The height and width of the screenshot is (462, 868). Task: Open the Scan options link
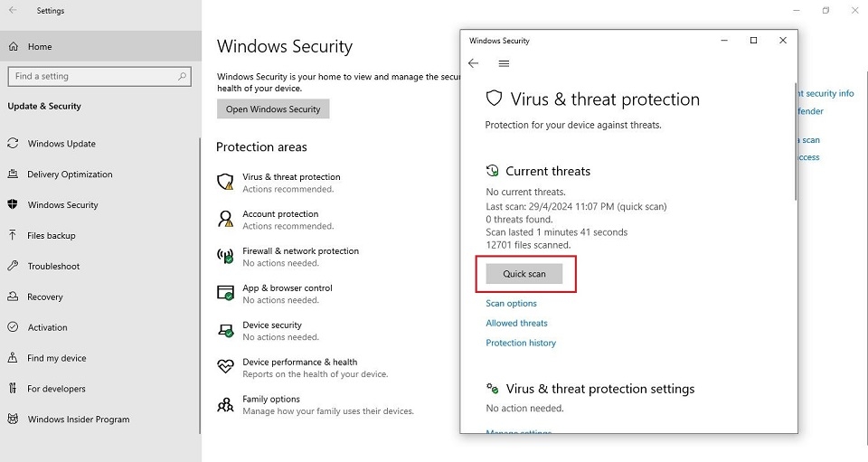[x=511, y=304]
